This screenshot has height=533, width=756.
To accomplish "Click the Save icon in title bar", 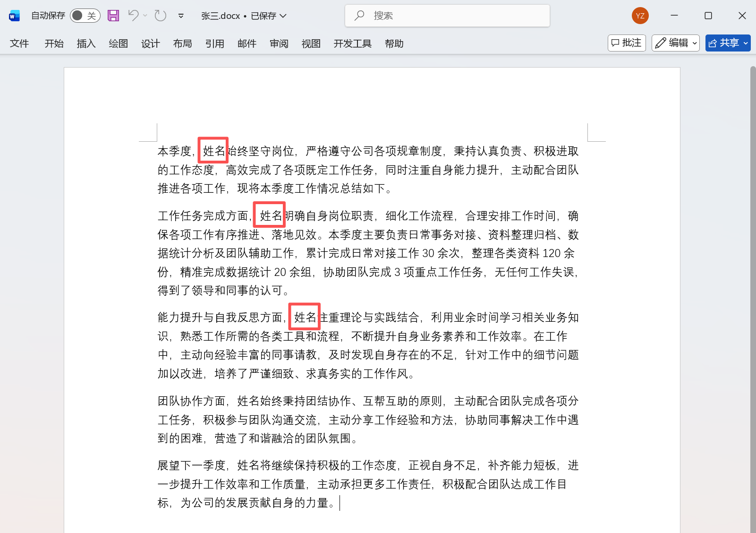I will (113, 15).
